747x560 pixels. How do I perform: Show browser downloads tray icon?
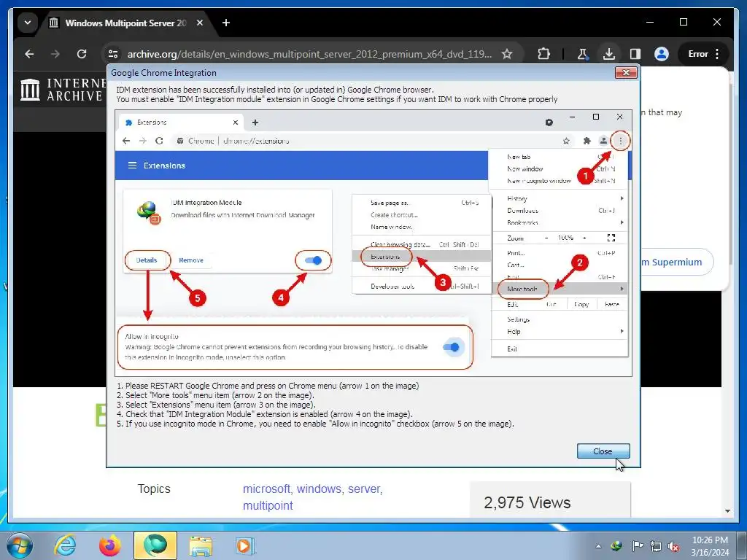pyautogui.click(x=608, y=54)
